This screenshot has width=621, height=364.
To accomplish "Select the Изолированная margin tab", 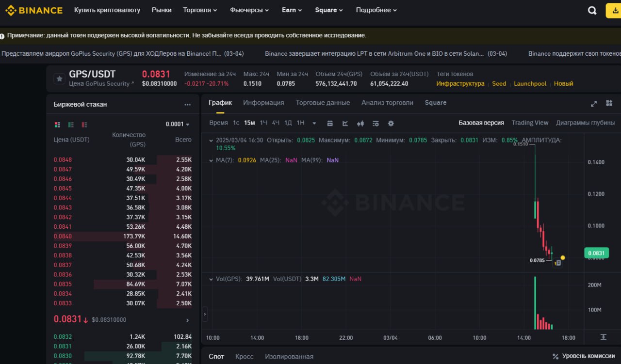I will pyautogui.click(x=289, y=357).
